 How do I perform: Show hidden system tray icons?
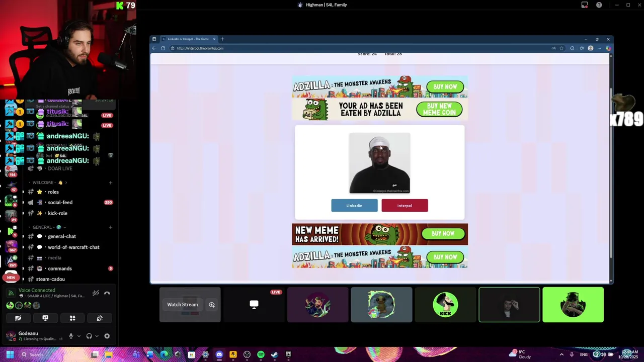[x=561, y=354]
